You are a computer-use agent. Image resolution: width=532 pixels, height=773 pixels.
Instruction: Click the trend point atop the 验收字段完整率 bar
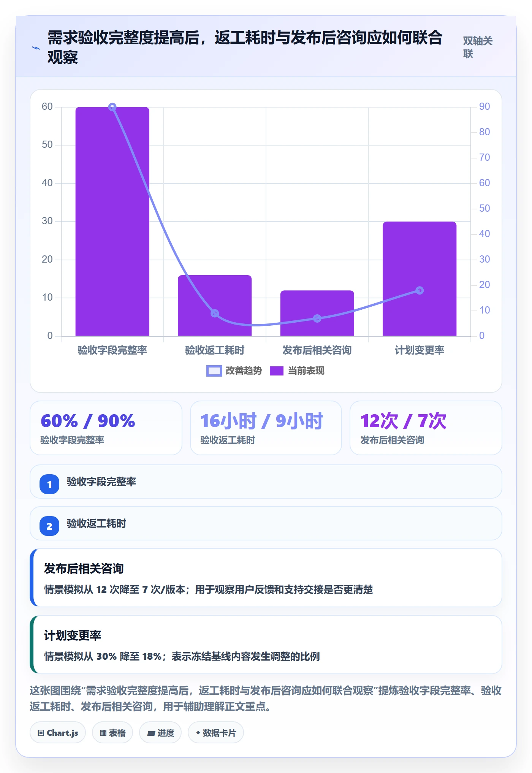click(x=112, y=107)
